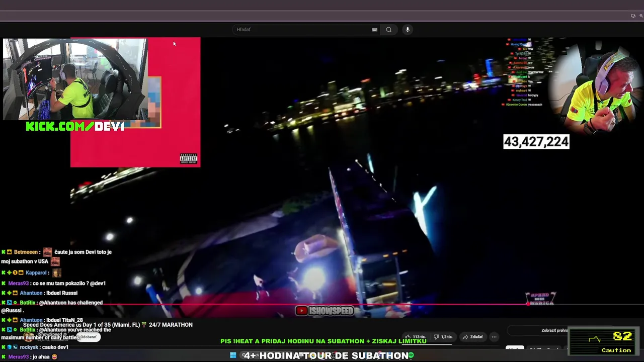Click the racing simulator camera thumbnail

[x=74, y=79]
